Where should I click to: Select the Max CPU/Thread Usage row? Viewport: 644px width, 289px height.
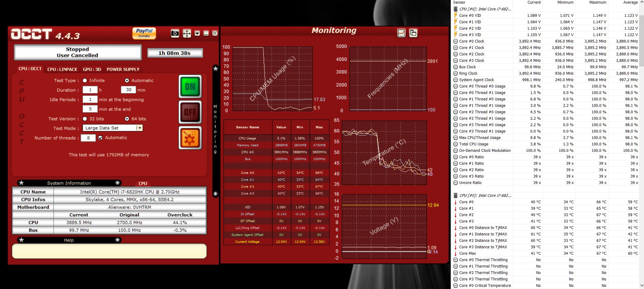546,138
